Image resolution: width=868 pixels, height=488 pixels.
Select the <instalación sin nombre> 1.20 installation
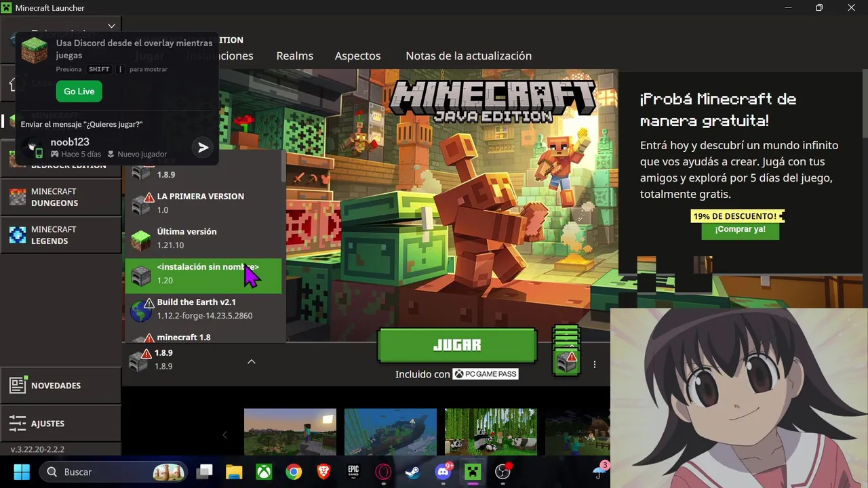tap(203, 276)
